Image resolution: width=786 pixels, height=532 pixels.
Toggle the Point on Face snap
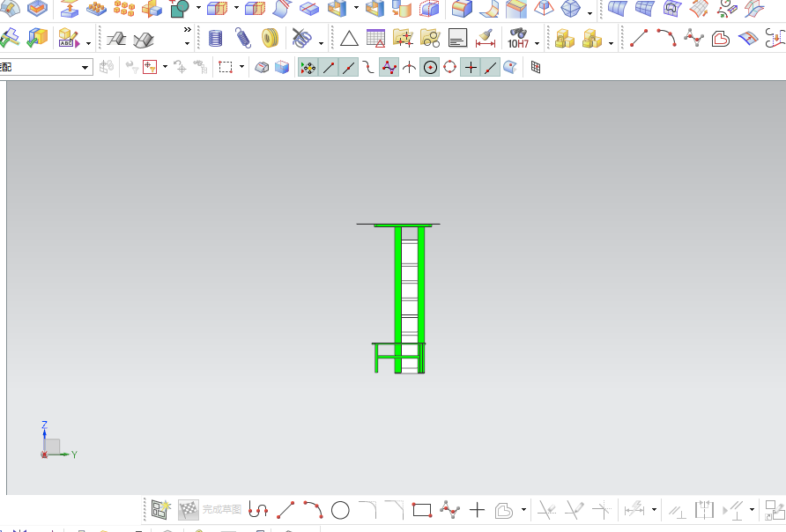tap(510, 67)
